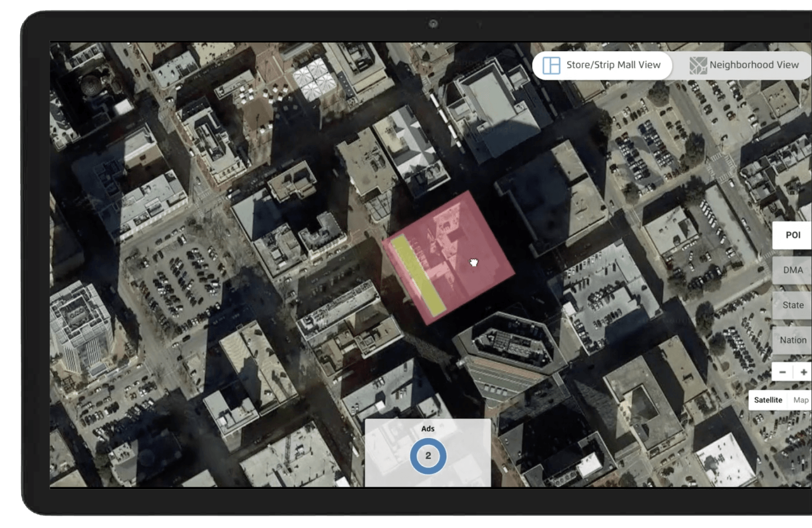Click the yellow highlighted strip overlay

click(x=418, y=276)
